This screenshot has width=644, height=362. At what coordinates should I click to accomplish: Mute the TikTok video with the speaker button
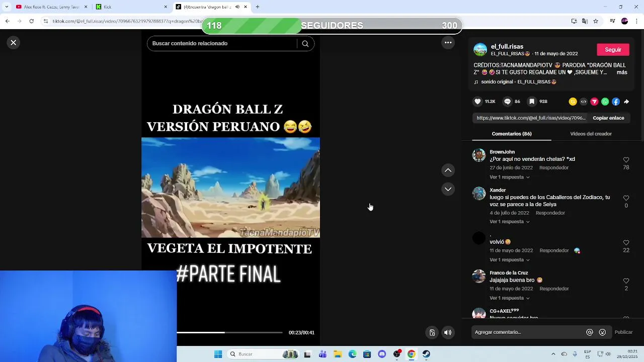pyautogui.click(x=448, y=332)
